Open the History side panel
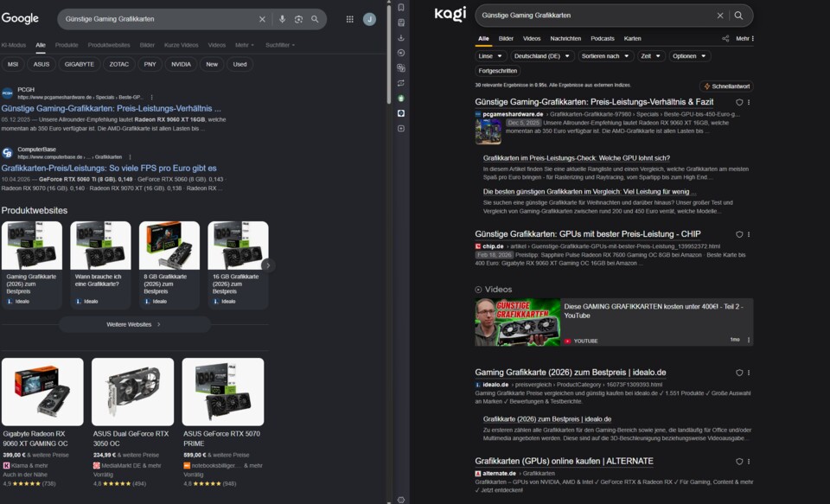The height and width of the screenshot is (504, 830). click(400, 53)
